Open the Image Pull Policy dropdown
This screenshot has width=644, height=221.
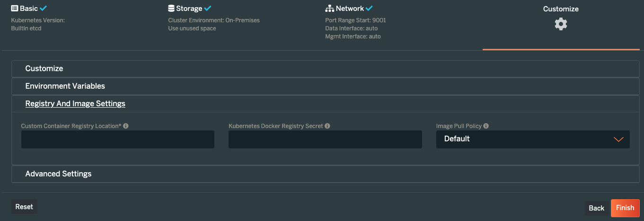533,139
